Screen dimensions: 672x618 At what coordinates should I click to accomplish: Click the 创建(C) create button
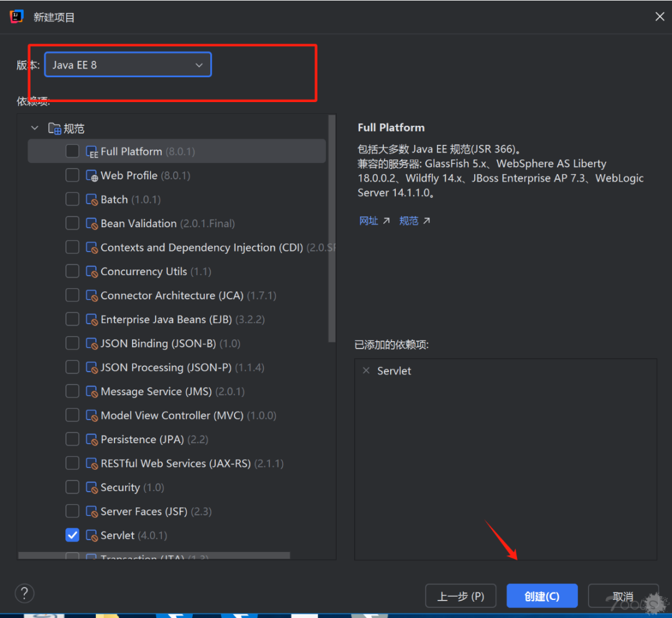[542, 596]
